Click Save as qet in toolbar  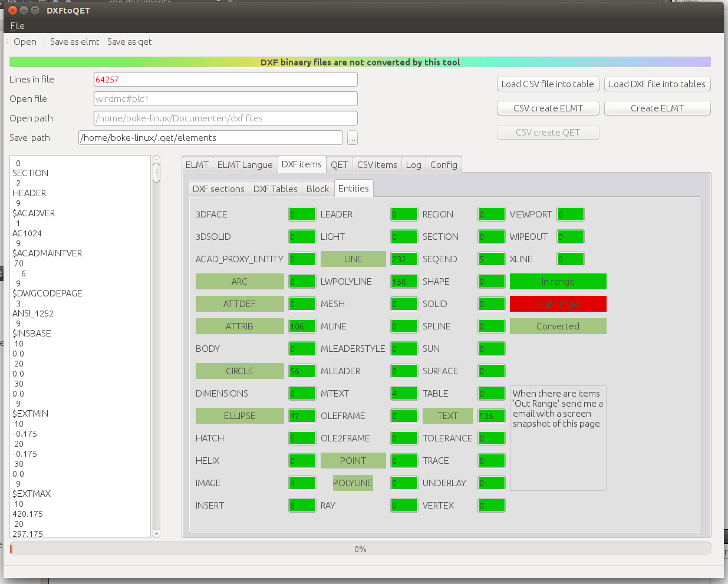[x=129, y=42]
